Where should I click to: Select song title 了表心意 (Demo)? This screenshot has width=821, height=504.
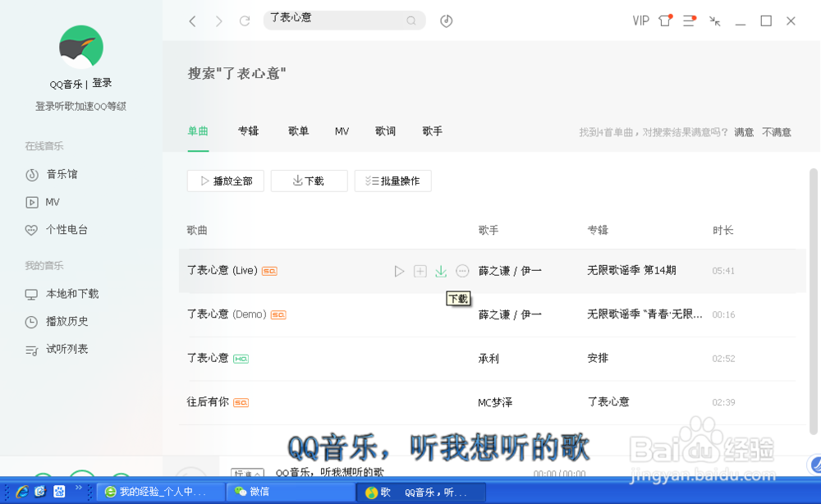(x=227, y=314)
